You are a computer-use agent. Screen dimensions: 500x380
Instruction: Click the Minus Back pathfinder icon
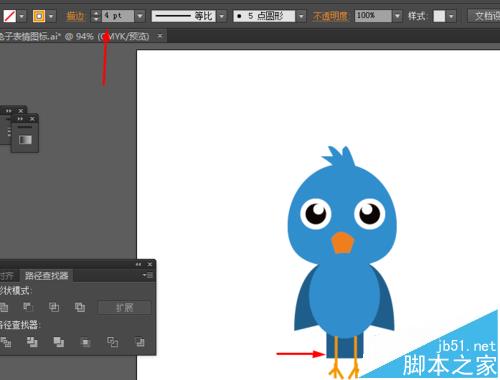(139, 342)
